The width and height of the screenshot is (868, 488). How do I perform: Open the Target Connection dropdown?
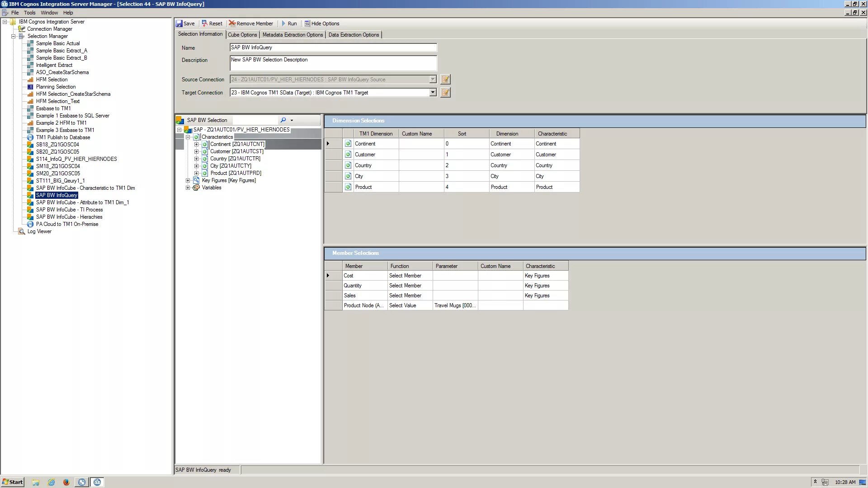(x=433, y=92)
